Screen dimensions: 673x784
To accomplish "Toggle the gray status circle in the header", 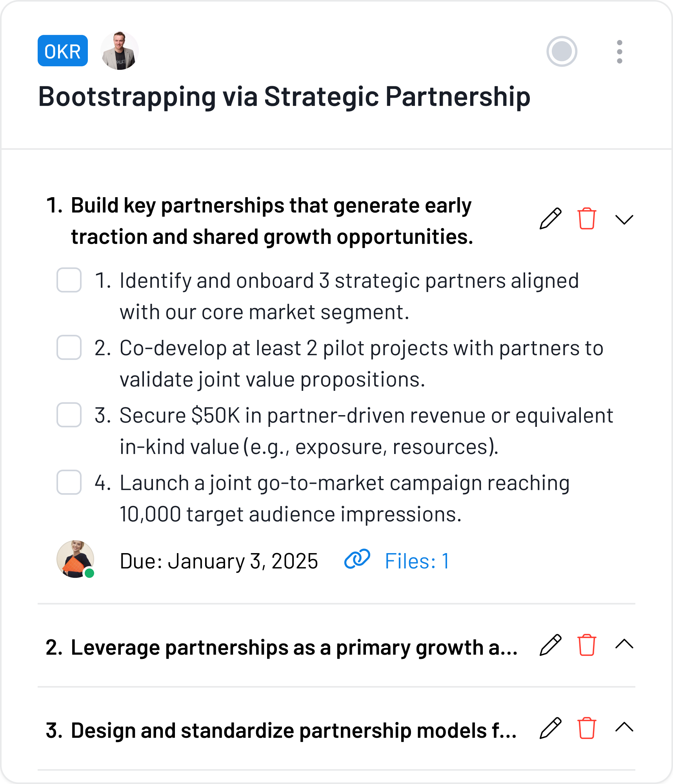I will (x=562, y=51).
